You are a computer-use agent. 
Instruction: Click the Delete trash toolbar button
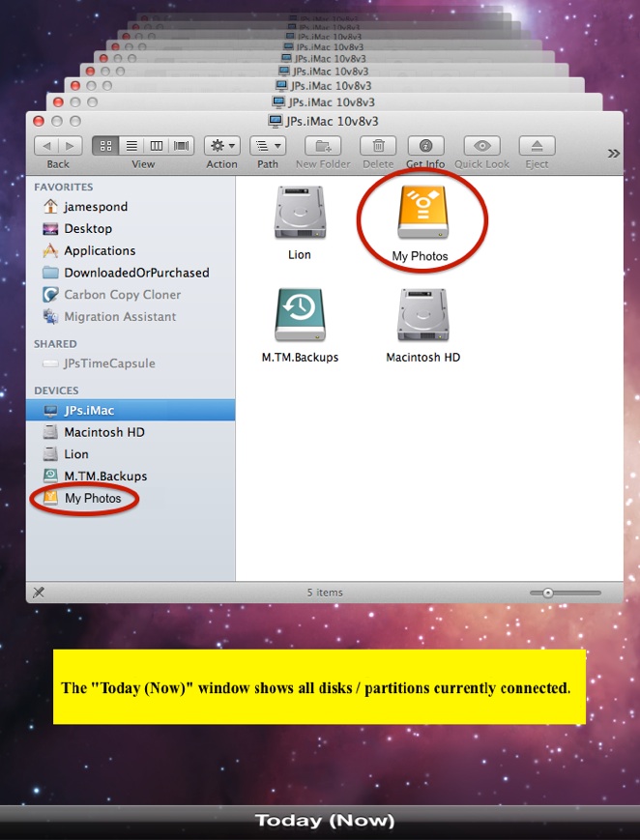point(378,146)
